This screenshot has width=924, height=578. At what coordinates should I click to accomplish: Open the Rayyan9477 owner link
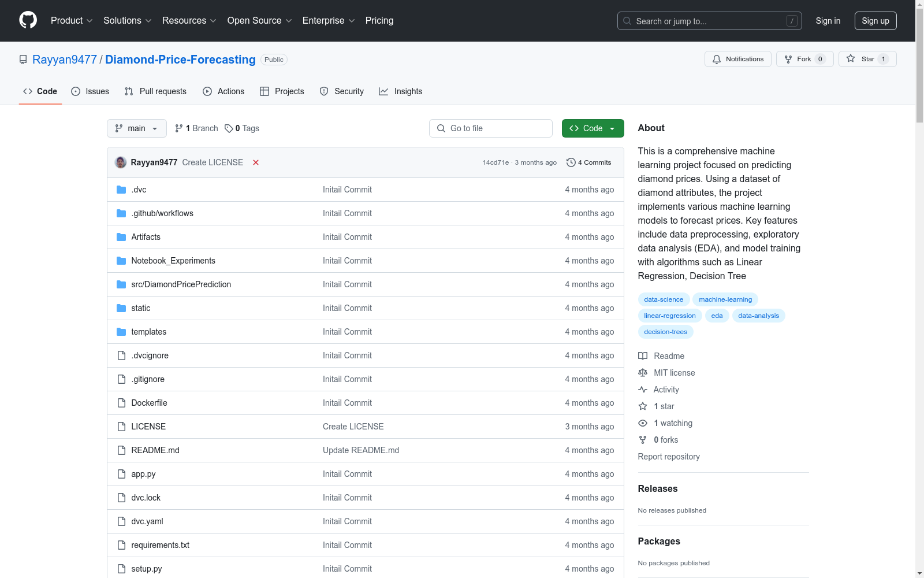coord(65,60)
